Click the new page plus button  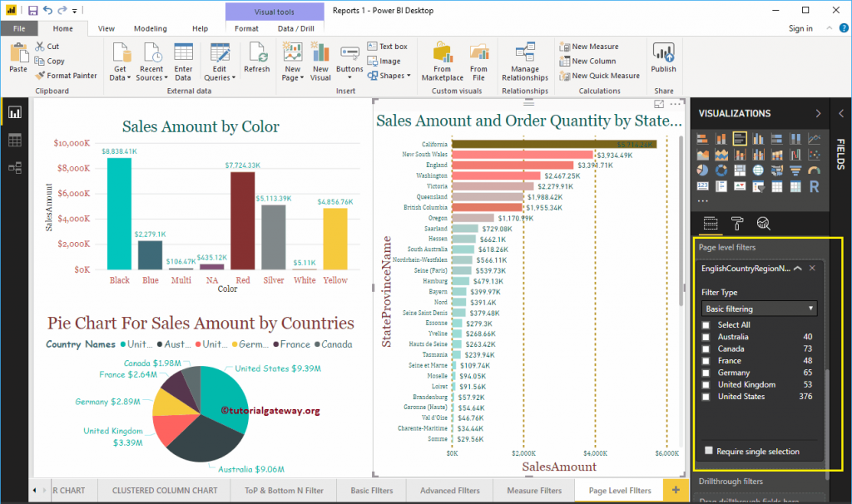[x=676, y=490]
